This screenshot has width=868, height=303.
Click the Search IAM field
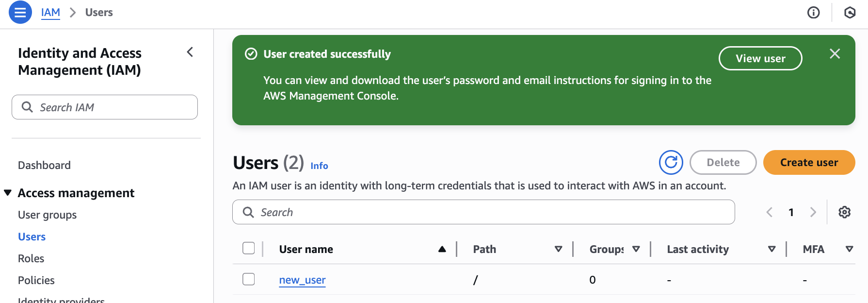point(112,107)
